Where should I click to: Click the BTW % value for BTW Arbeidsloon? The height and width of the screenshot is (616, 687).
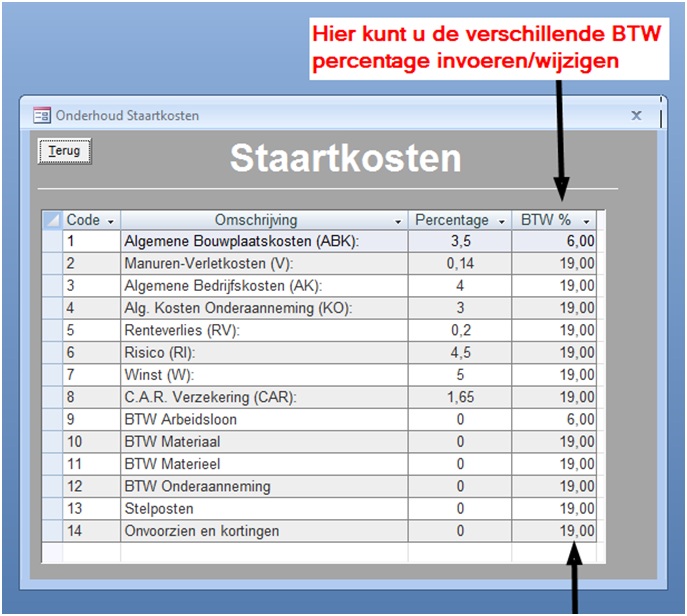click(x=555, y=419)
